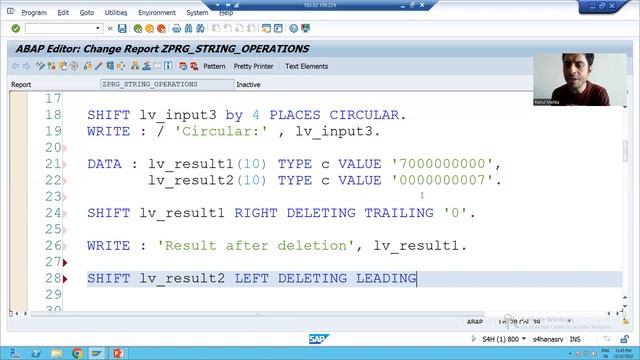The image size is (640, 360).
Task: Click the red change marker on line 27
Action: 65,262
